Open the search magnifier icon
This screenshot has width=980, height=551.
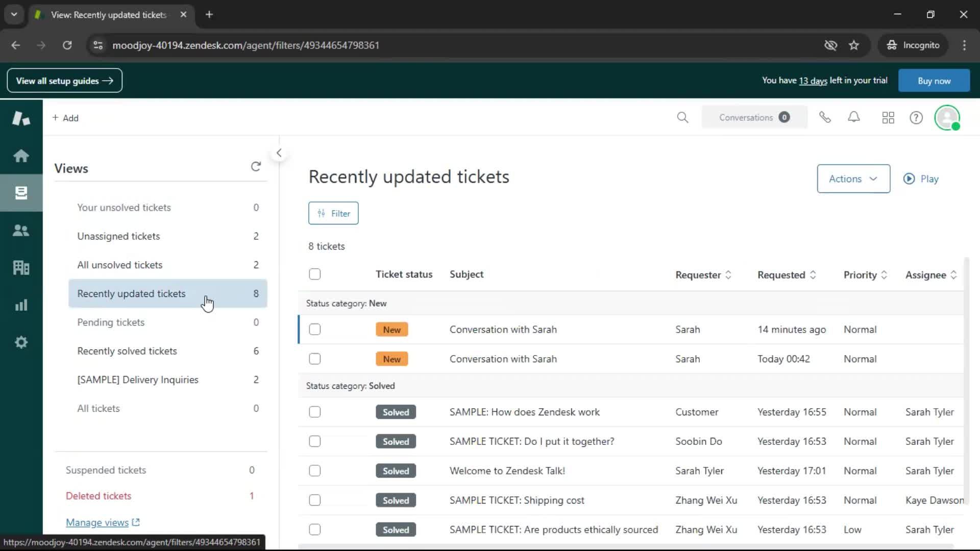pos(682,117)
